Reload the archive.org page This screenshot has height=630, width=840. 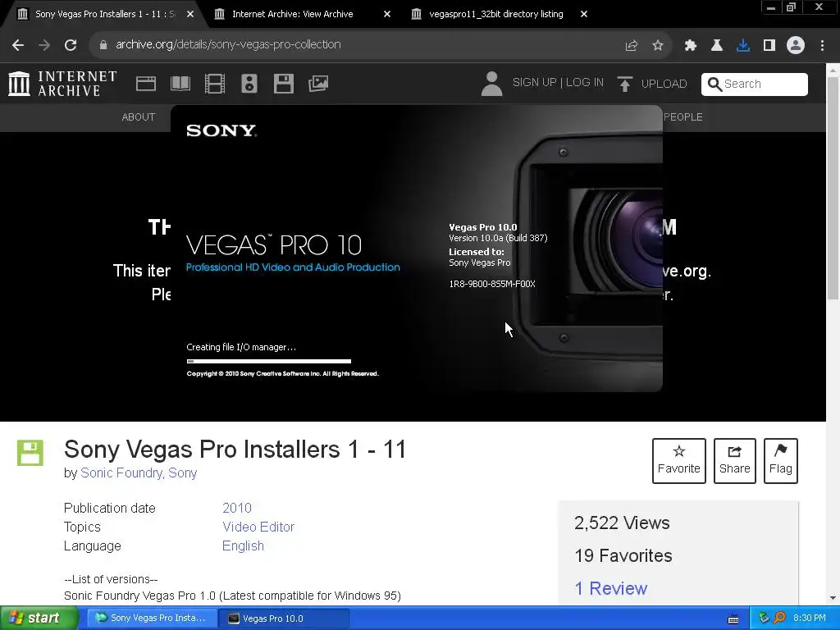[71, 45]
